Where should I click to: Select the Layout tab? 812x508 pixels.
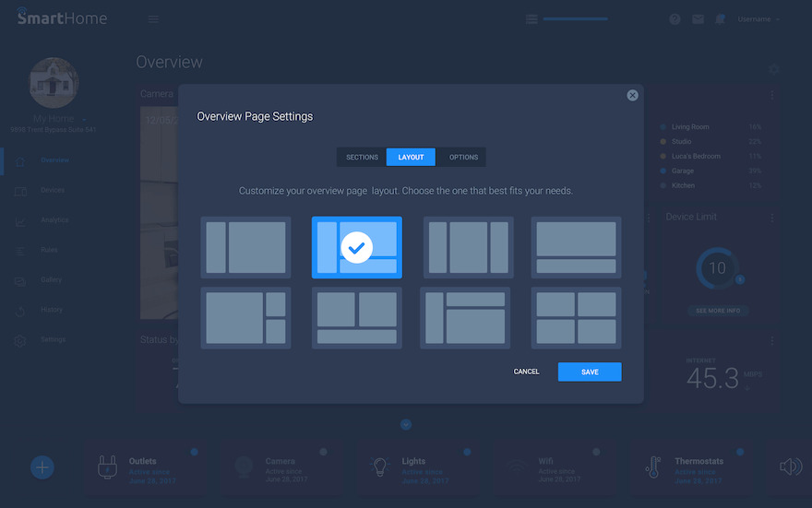pos(411,158)
